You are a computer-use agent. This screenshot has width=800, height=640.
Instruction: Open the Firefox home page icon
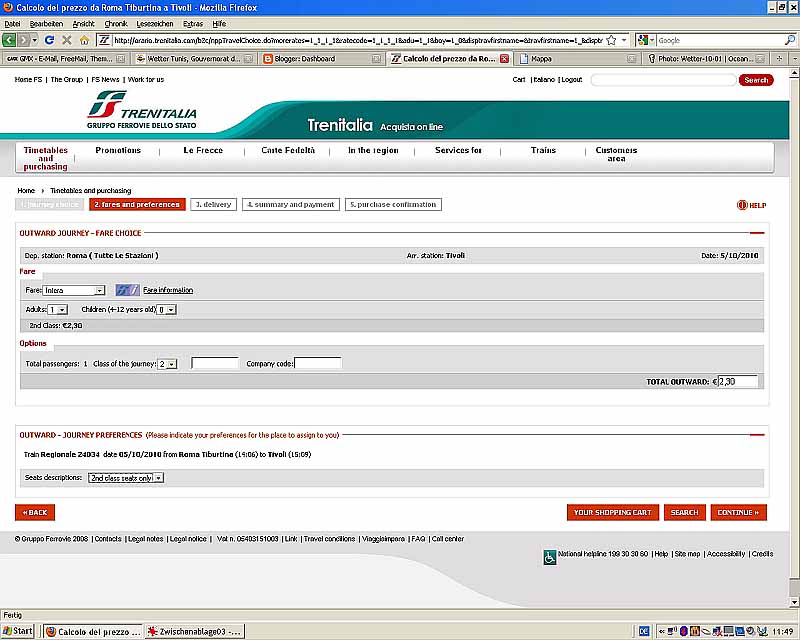[x=85, y=40]
